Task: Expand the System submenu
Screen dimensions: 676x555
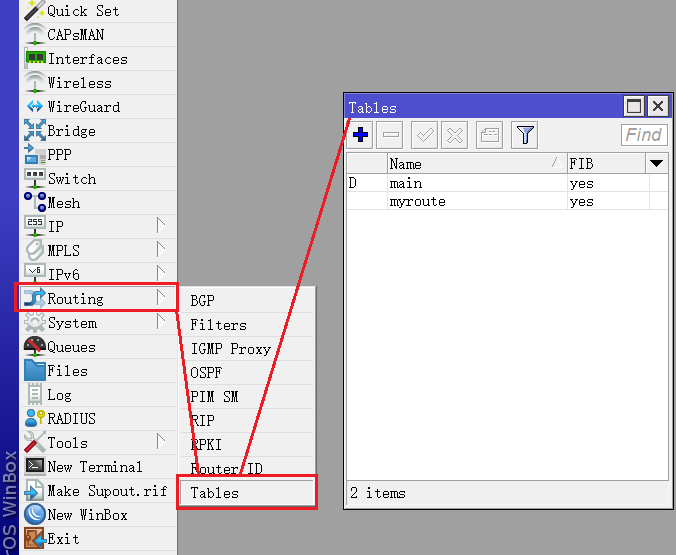Action: (x=72, y=323)
